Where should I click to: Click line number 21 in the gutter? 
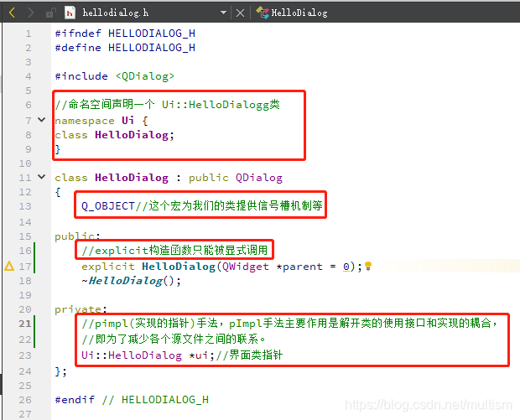point(25,324)
